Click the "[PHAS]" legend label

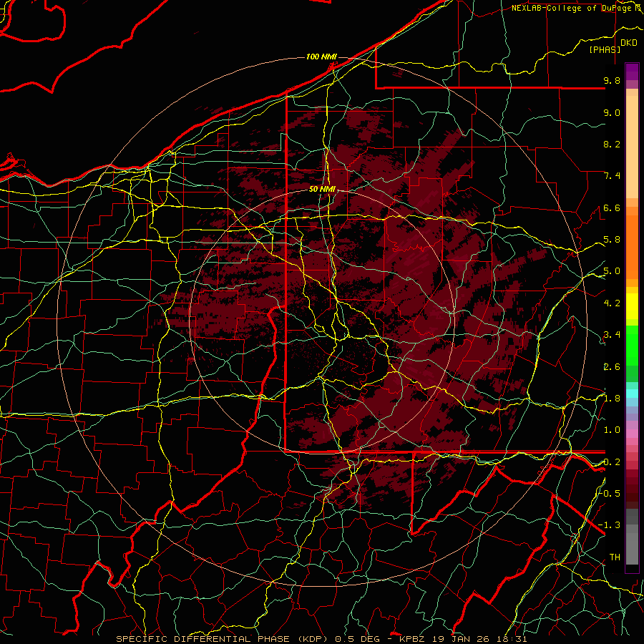pos(605,49)
